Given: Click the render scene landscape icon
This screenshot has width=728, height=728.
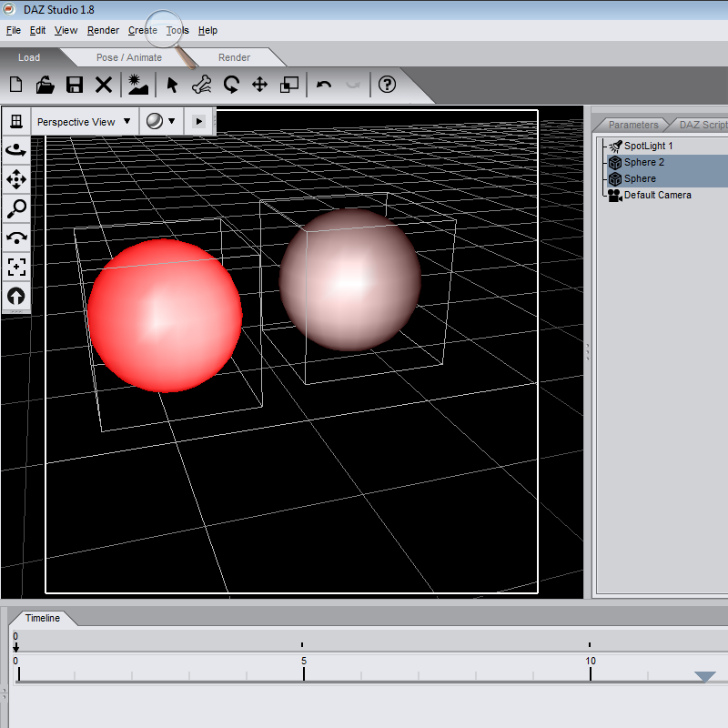Looking at the screenshot, I should point(138,85).
